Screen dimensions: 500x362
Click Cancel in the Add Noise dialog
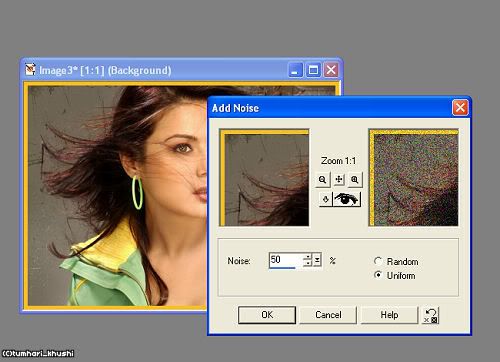click(328, 315)
